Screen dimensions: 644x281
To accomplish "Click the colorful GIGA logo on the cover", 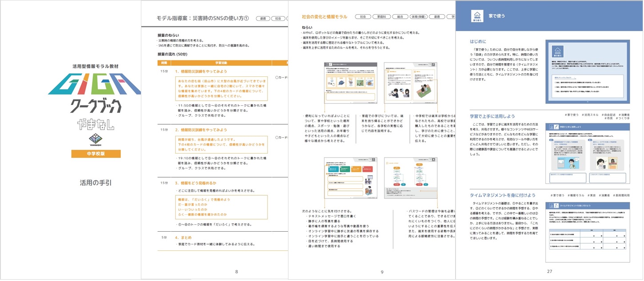I will pyautogui.click(x=95, y=84).
